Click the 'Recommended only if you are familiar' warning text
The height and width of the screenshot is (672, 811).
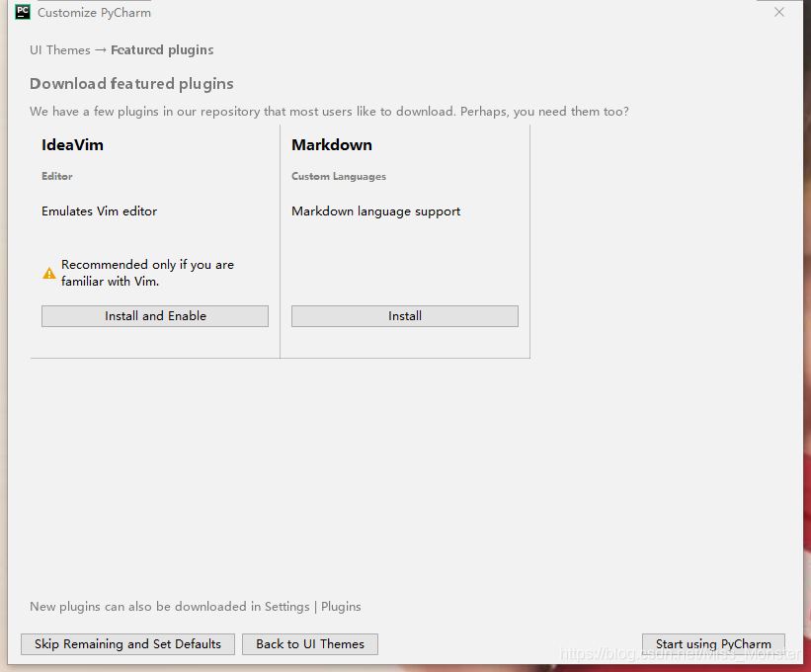147,273
